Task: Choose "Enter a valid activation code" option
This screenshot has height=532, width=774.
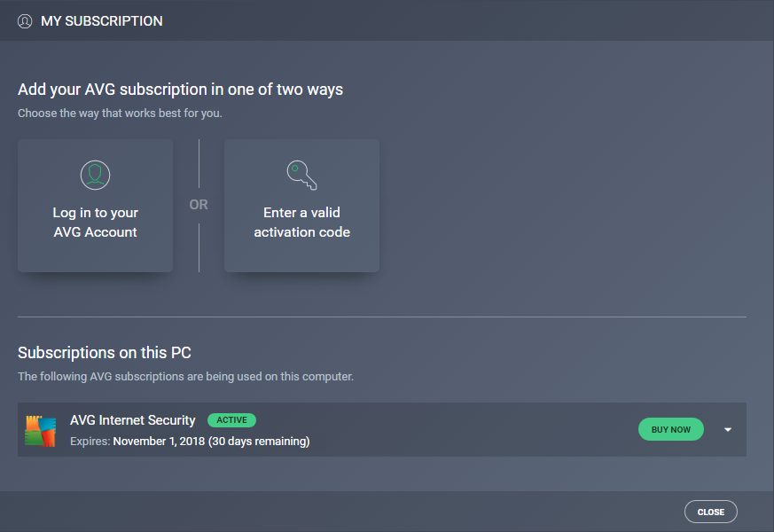Action: point(301,222)
